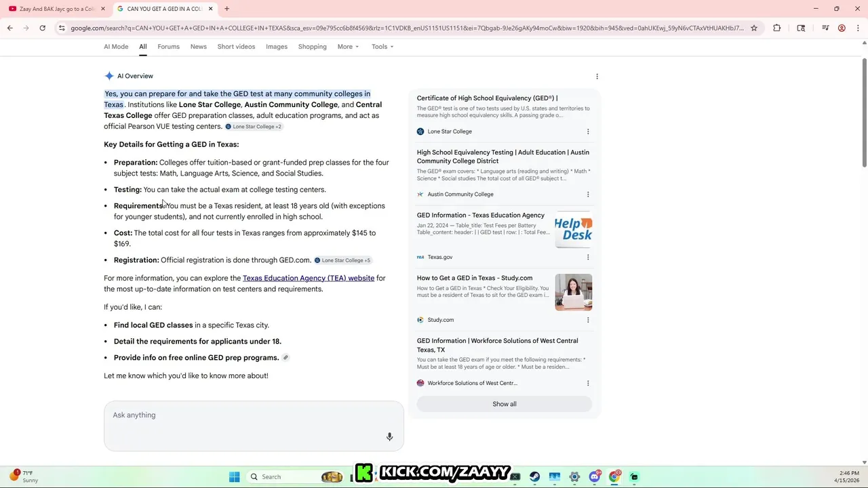Open the tab search side panel icon
The image size is (868, 488).
tap(801, 28)
